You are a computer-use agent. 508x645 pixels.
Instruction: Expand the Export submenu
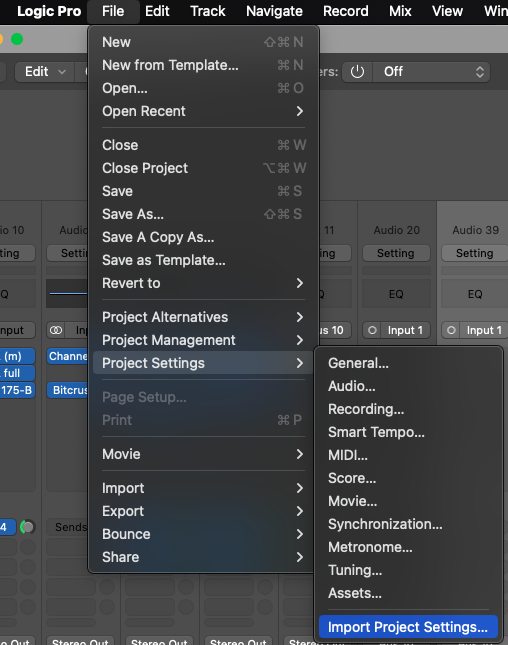click(203, 511)
